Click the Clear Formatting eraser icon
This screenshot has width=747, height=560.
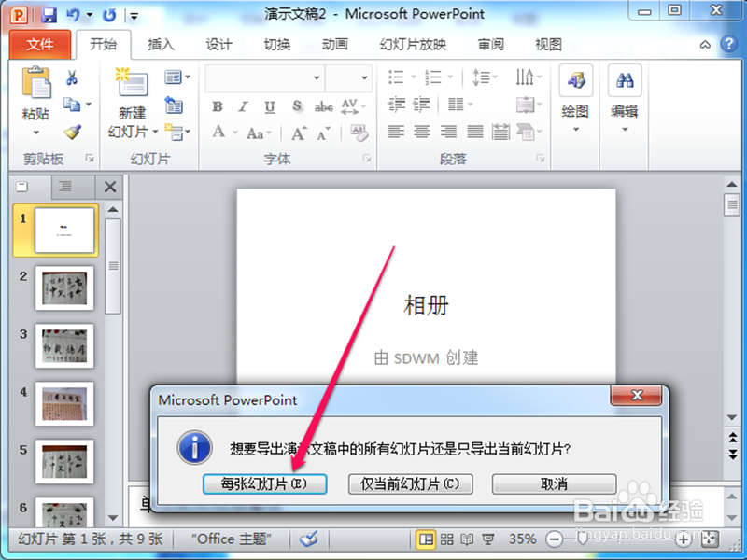pos(359,133)
